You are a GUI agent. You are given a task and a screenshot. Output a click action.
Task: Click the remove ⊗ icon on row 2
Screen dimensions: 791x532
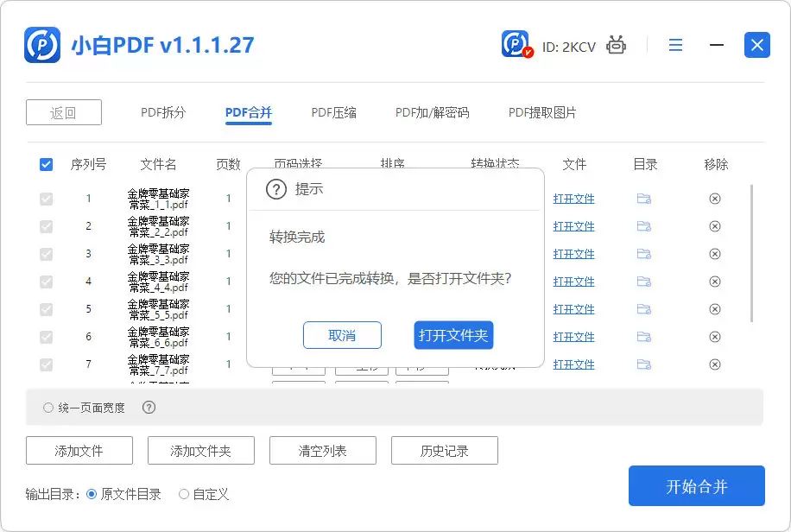[x=715, y=226]
